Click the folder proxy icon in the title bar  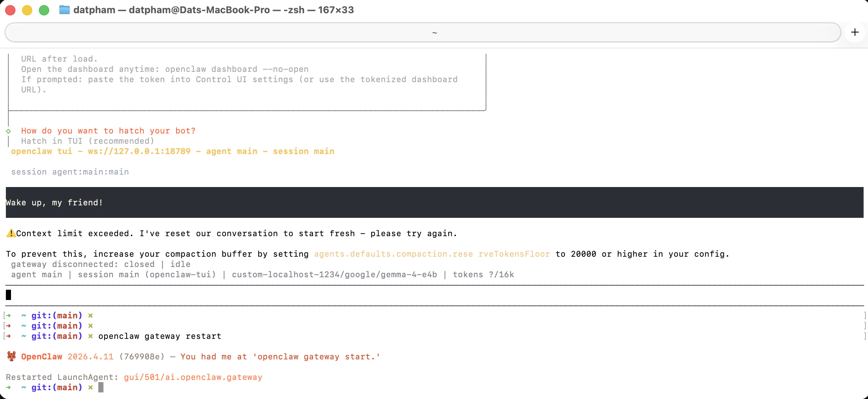tap(64, 10)
